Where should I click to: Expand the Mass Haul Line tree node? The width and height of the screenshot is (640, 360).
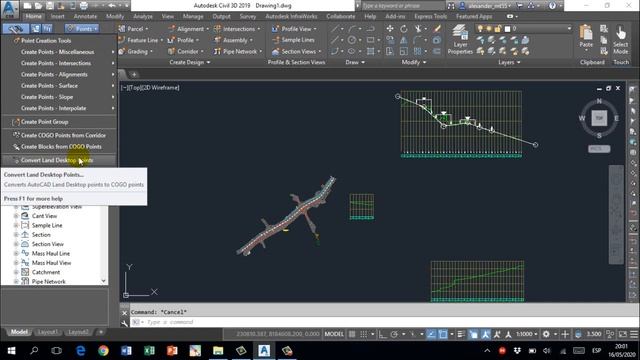[16, 253]
